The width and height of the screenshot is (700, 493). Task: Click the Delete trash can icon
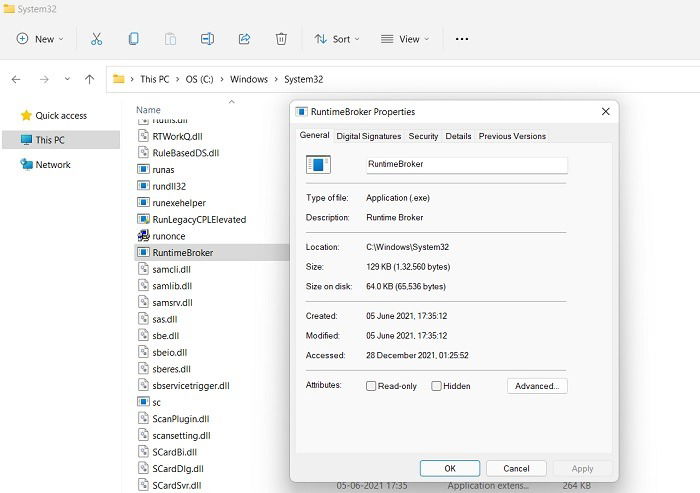(x=281, y=39)
